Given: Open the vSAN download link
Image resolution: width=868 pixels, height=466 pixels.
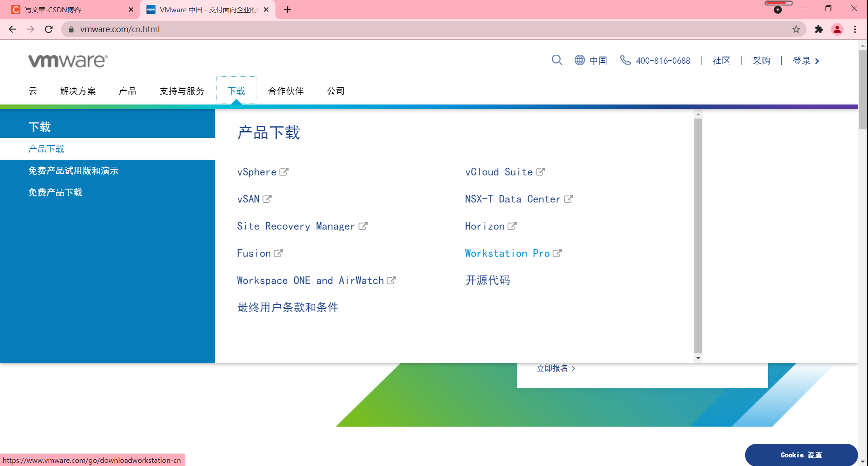Looking at the screenshot, I should [248, 199].
